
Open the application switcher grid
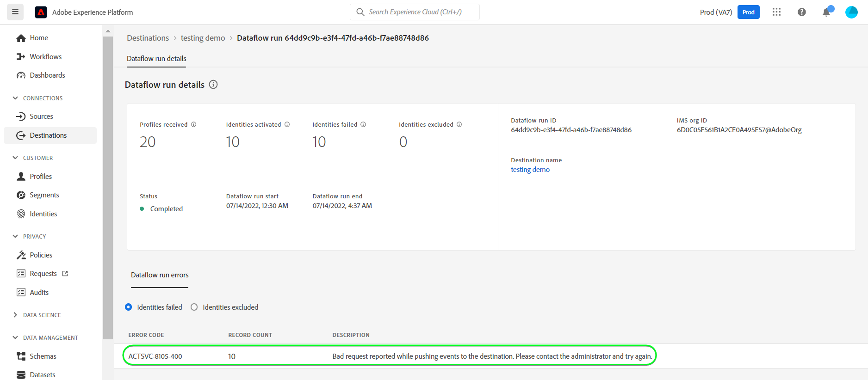(x=776, y=12)
